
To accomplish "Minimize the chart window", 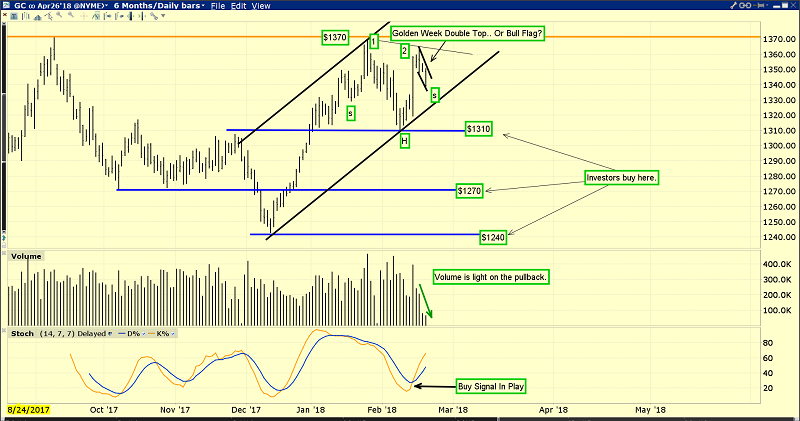I will [x=777, y=6].
